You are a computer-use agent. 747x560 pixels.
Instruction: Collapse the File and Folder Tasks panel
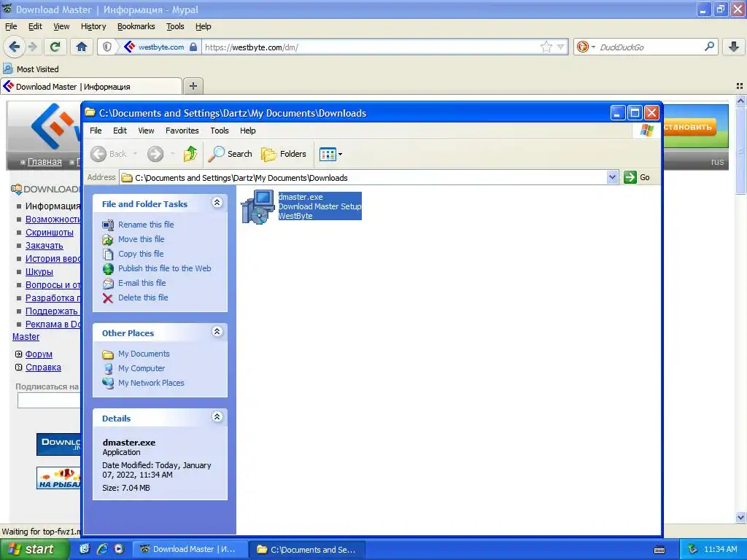[217, 203]
